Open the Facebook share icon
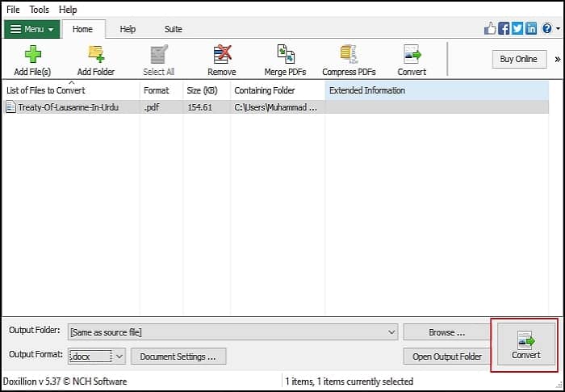This screenshot has height=392, width=565. coord(504,28)
